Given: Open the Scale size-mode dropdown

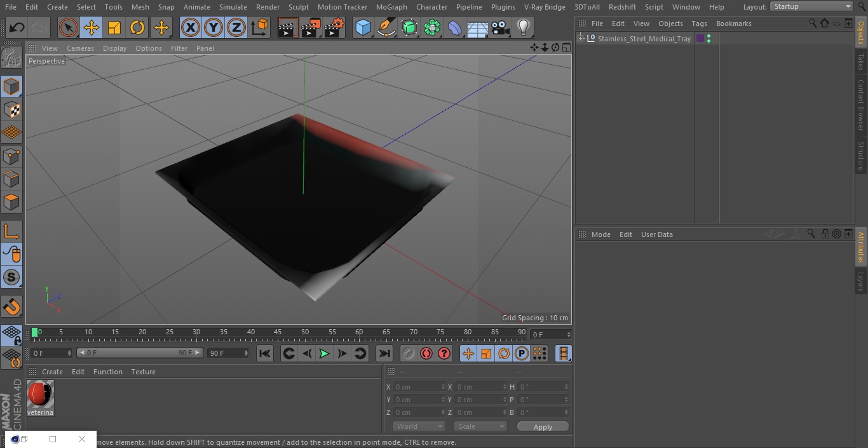Looking at the screenshot, I should pos(480,426).
